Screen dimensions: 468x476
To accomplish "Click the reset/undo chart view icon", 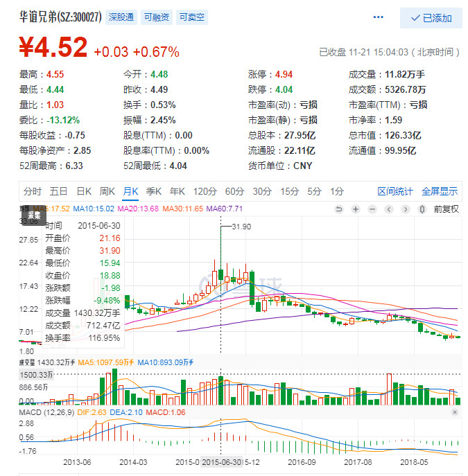I will 338,209.
